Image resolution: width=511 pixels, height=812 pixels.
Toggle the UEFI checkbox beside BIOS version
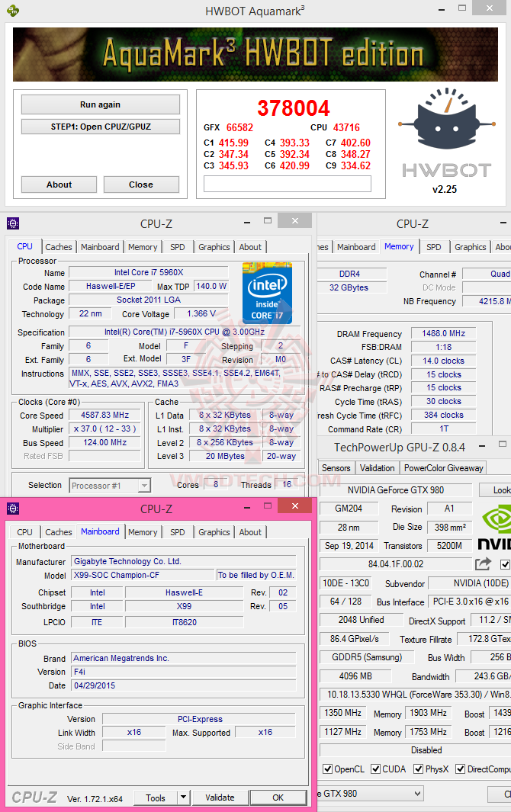(505, 564)
